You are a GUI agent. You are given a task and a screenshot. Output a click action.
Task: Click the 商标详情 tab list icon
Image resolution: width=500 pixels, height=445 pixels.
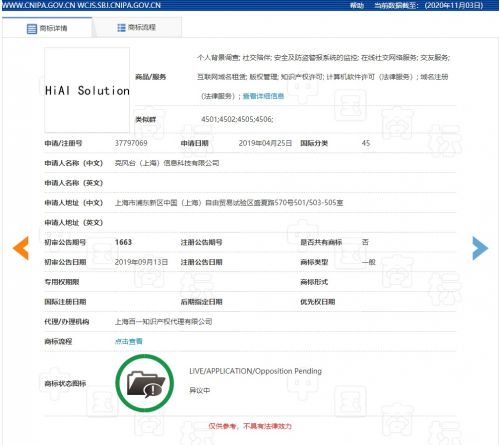coord(32,29)
